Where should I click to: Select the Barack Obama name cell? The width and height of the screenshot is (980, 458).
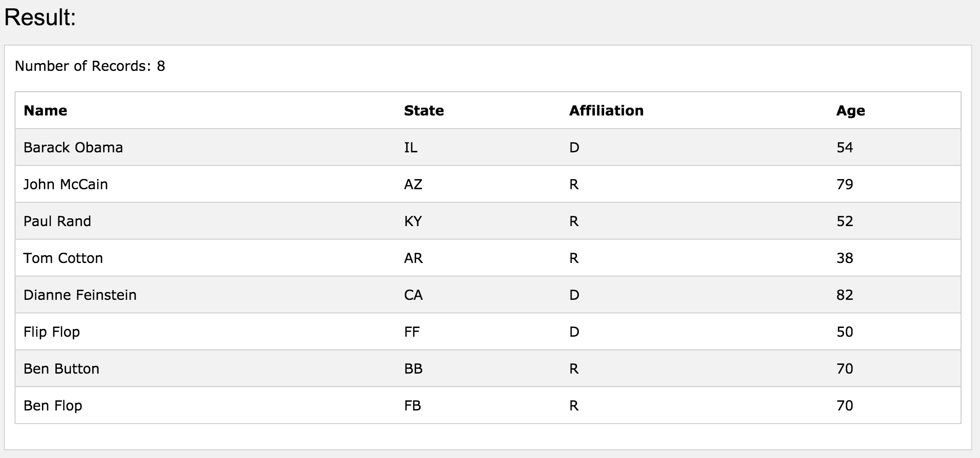(73, 147)
